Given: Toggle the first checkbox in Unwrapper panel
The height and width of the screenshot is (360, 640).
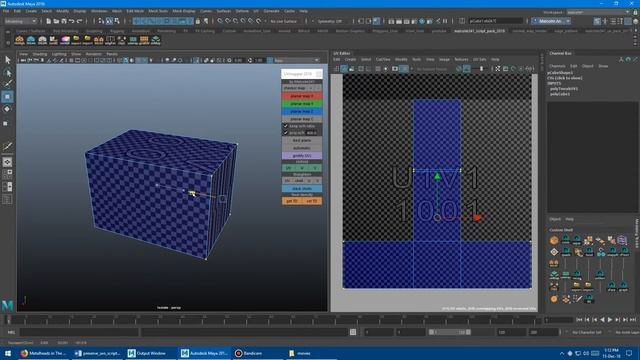Looking at the screenshot, I should click(285, 126).
